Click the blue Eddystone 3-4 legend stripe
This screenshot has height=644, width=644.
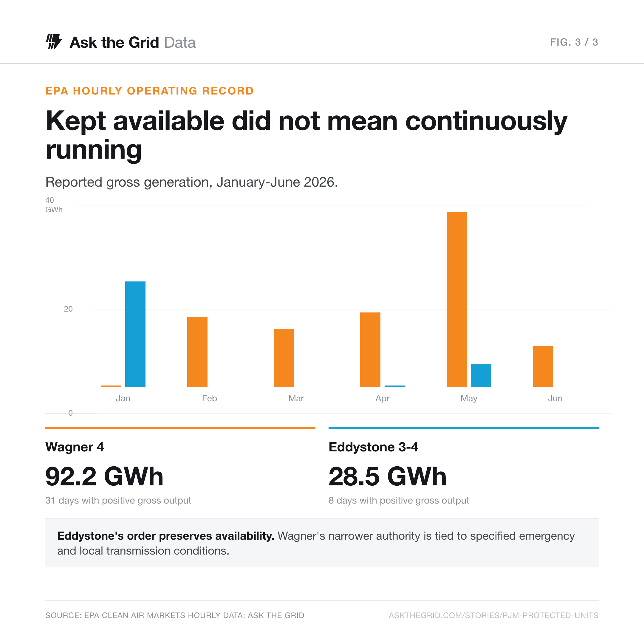click(464, 428)
